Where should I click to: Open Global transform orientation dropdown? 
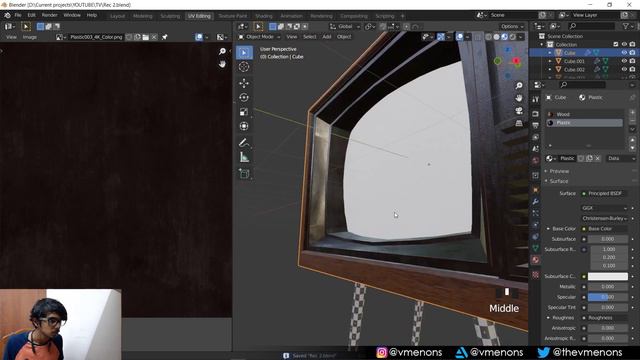click(345, 27)
